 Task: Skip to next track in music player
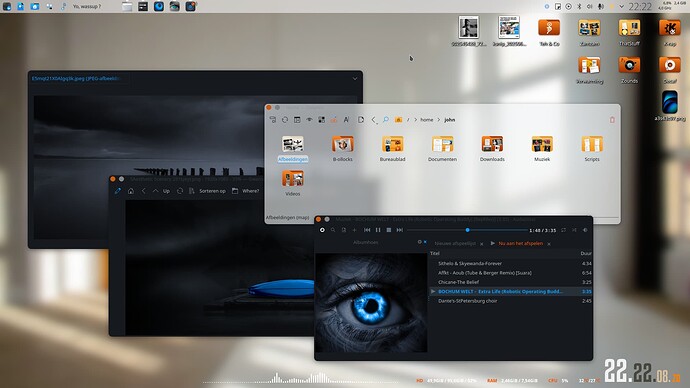coord(400,230)
